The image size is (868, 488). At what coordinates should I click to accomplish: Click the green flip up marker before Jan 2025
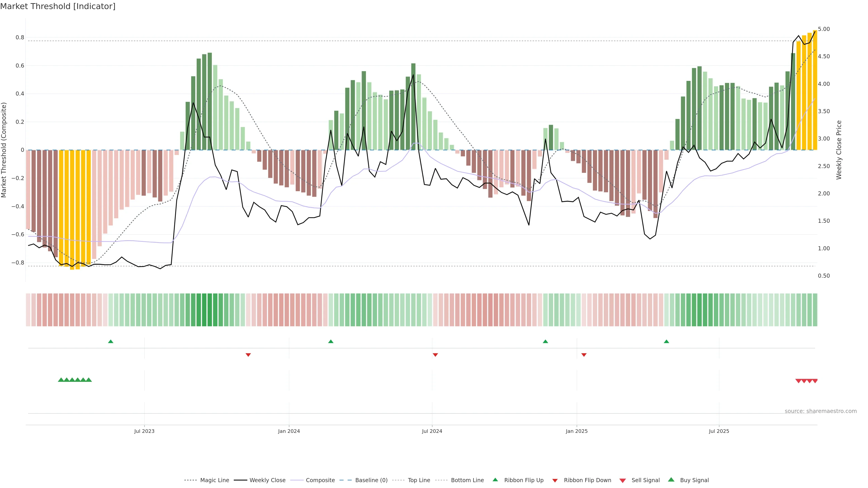point(545,342)
